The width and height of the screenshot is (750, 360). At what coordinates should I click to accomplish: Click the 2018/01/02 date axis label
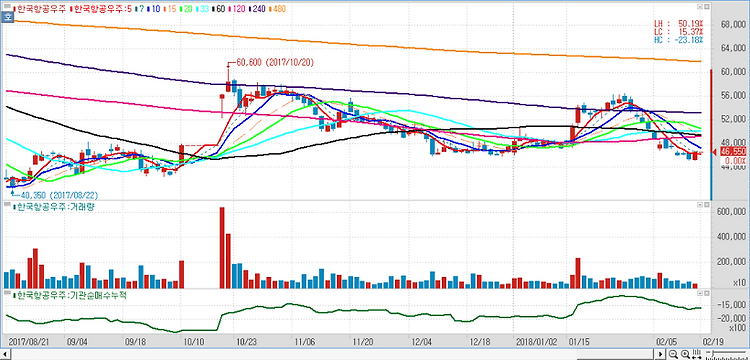point(538,342)
